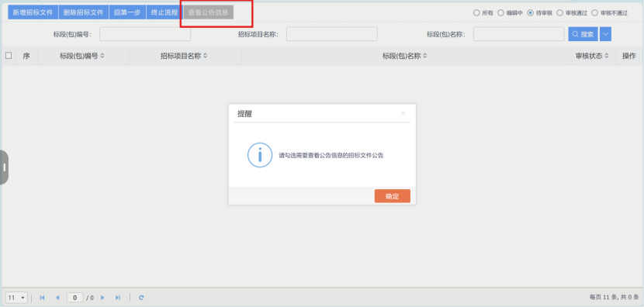Viewport: 644px width, 307px height.
Task: Go to next page arrow
Action: (x=102, y=298)
